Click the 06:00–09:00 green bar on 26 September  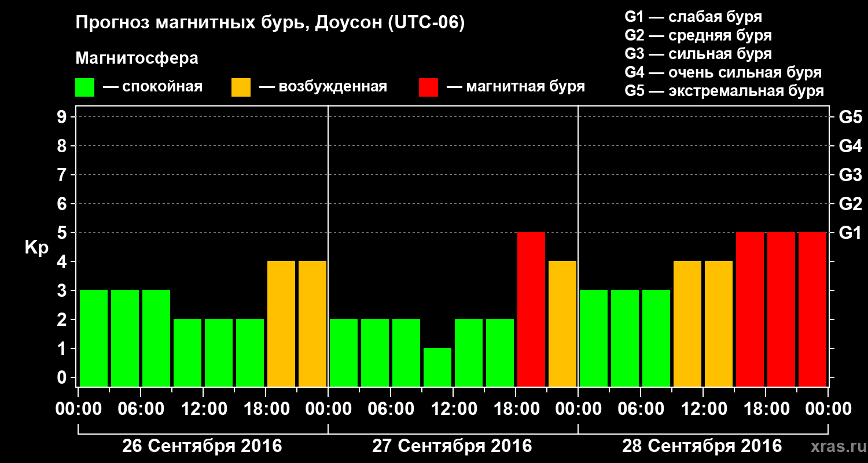(x=156, y=338)
